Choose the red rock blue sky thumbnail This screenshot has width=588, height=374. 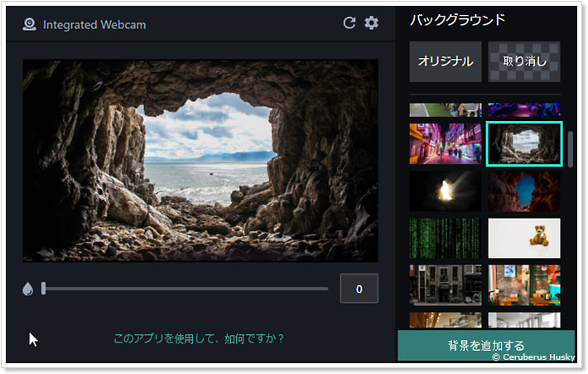[524, 191]
